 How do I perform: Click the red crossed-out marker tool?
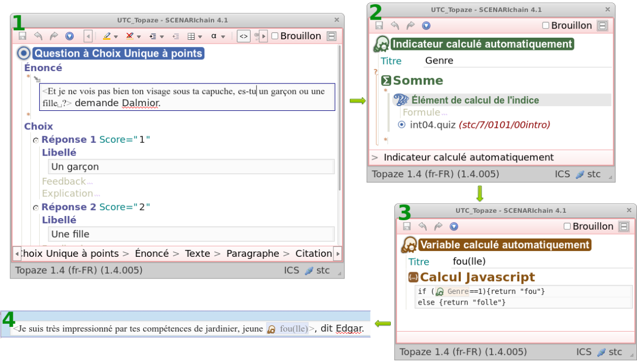pyautogui.click(x=130, y=36)
